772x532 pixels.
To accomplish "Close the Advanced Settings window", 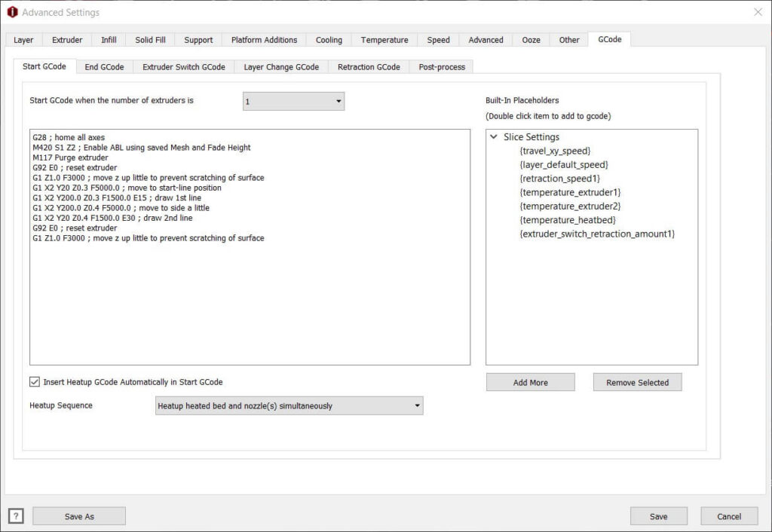I will pyautogui.click(x=758, y=12).
